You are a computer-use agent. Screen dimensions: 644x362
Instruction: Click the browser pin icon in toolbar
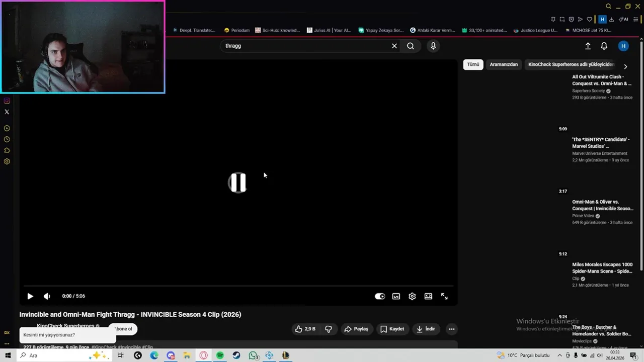(553, 20)
